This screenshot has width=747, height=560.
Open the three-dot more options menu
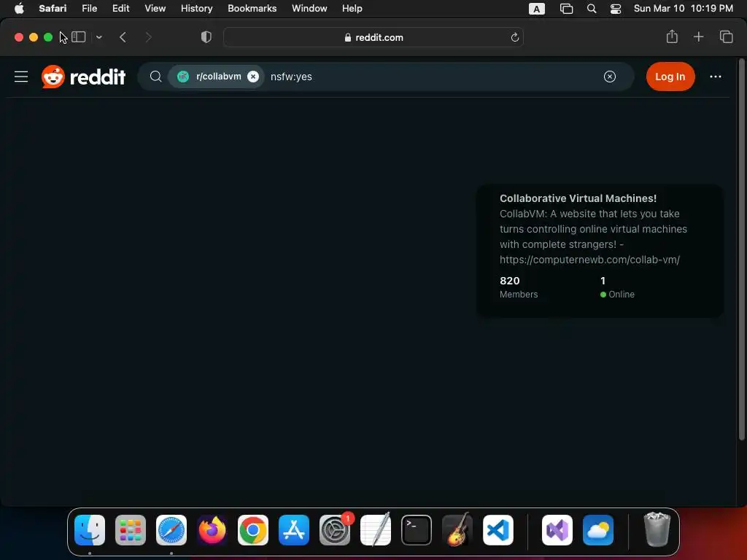715,77
